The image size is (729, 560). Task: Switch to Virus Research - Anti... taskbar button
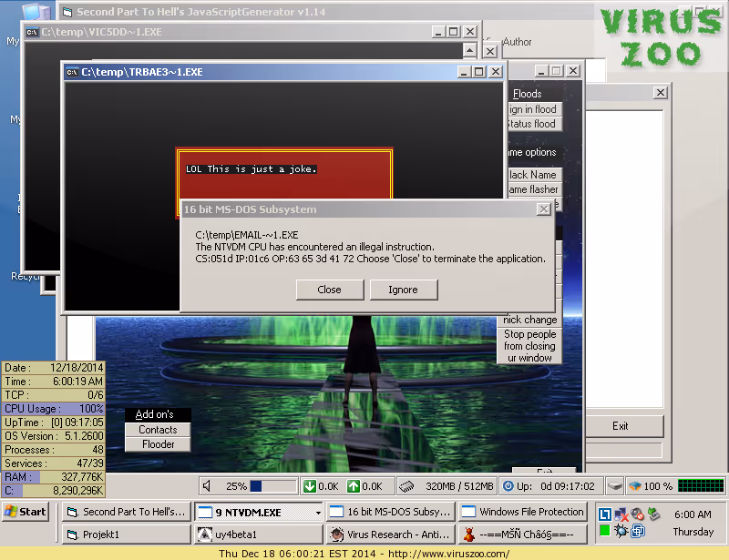391,534
